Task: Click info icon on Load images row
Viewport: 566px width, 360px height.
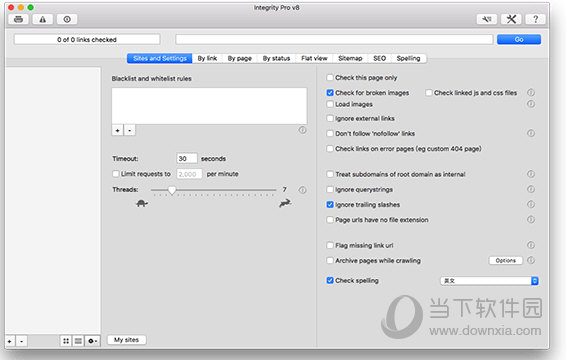Action: [531, 104]
